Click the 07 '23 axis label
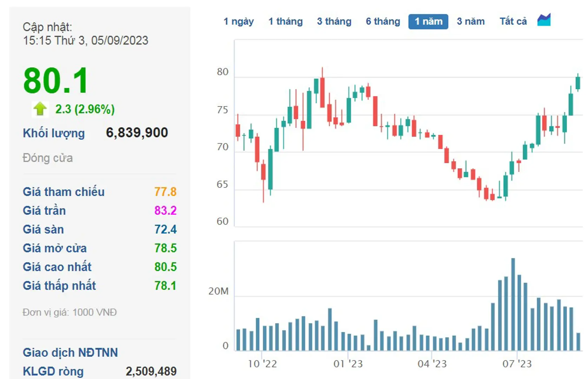The width and height of the screenshot is (588, 379). (x=517, y=364)
